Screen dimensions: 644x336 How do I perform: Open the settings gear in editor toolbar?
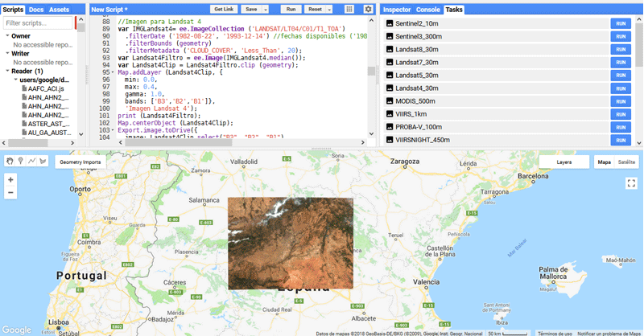tap(368, 9)
